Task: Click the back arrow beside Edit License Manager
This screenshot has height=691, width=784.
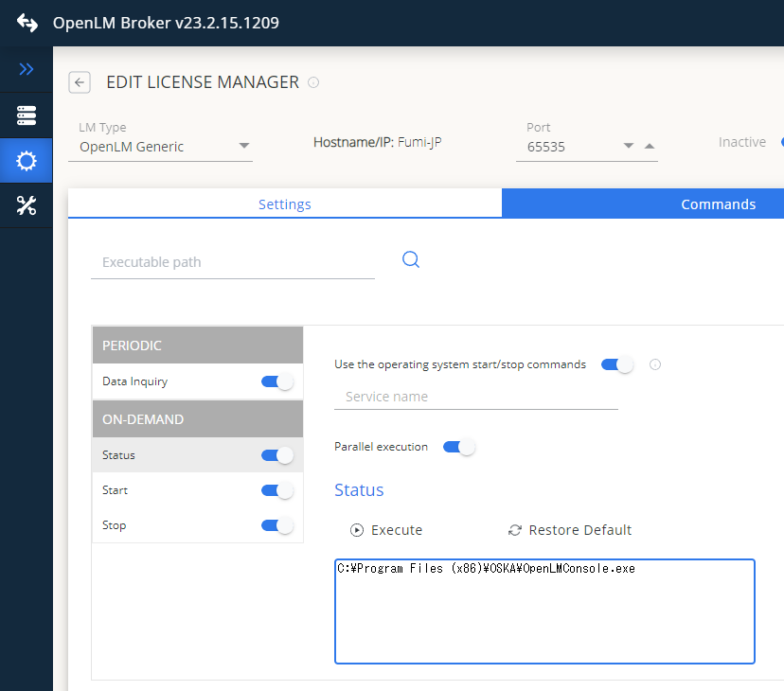Action: coord(80,82)
